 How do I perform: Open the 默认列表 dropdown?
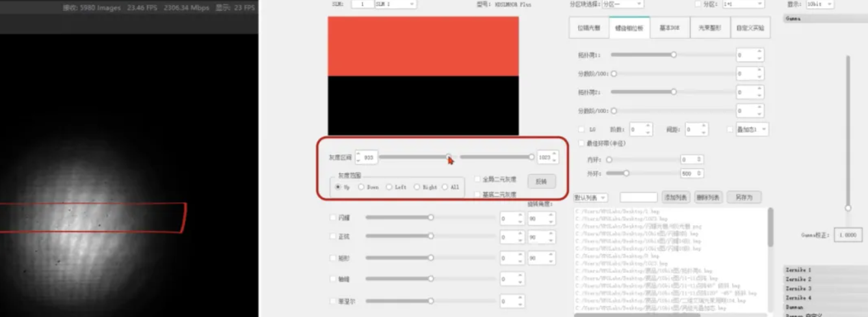590,197
